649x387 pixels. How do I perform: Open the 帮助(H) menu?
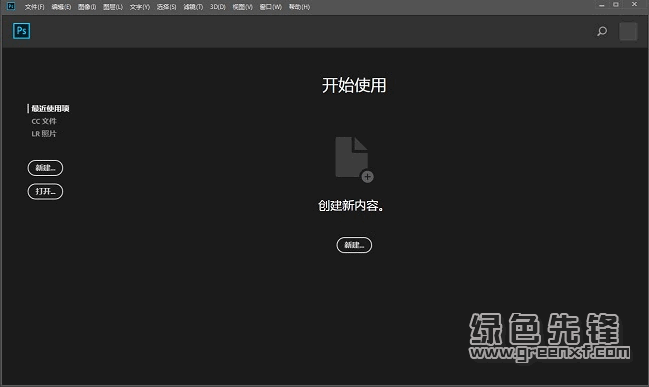pos(299,7)
